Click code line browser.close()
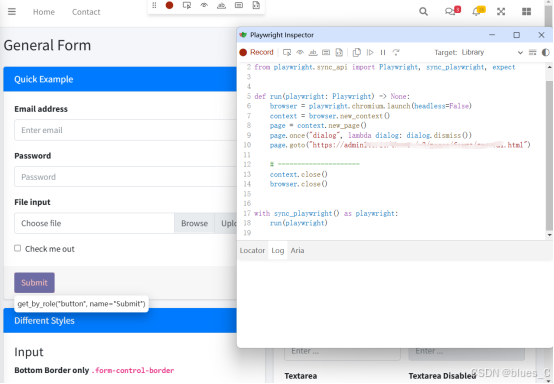 pos(299,184)
